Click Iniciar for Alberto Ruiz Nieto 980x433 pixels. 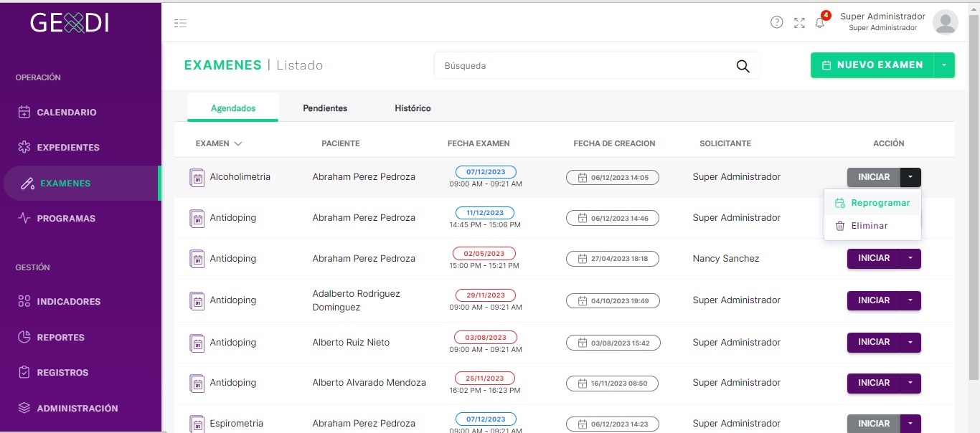click(x=874, y=342)
